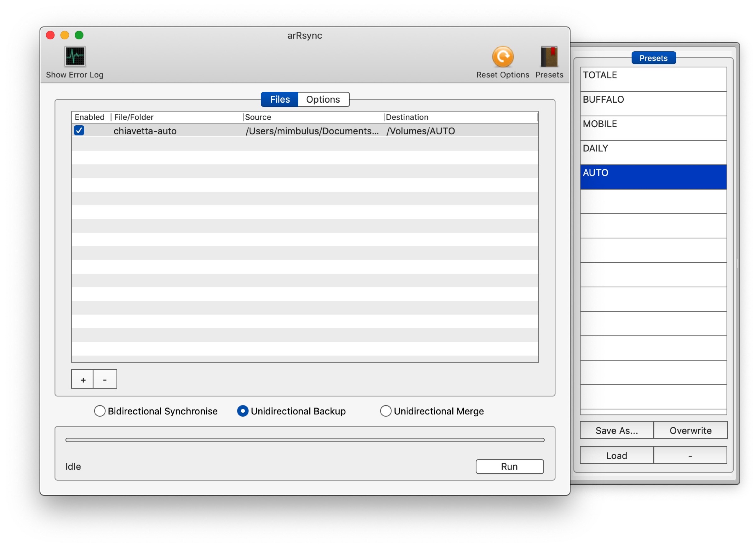Click the minus button below file list
Screen dimensions: 756x548
(105, 379)
